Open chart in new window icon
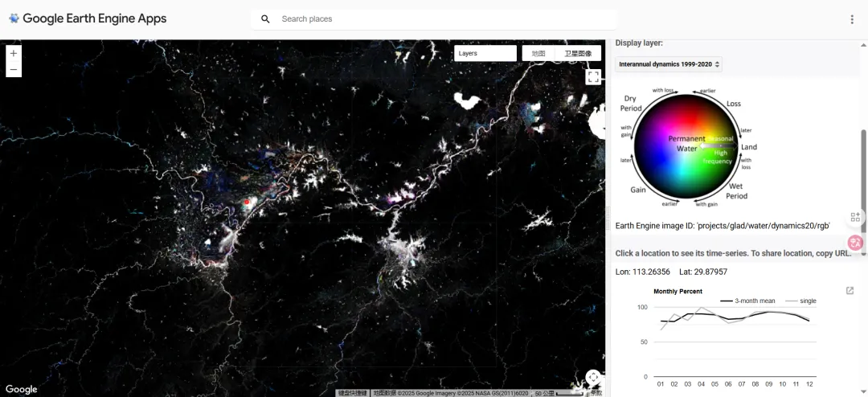The height and width of the screenshot is (397, 868). coord(850,291)
